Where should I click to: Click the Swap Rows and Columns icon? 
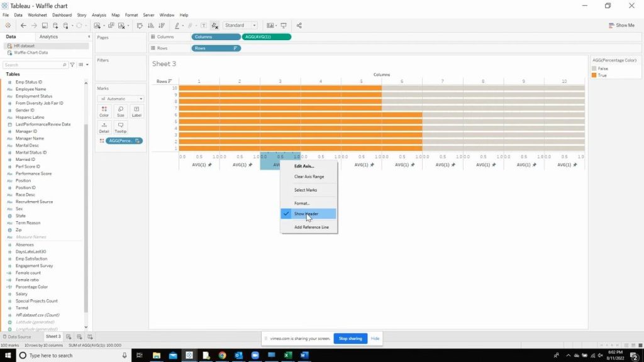coord(140,26)
